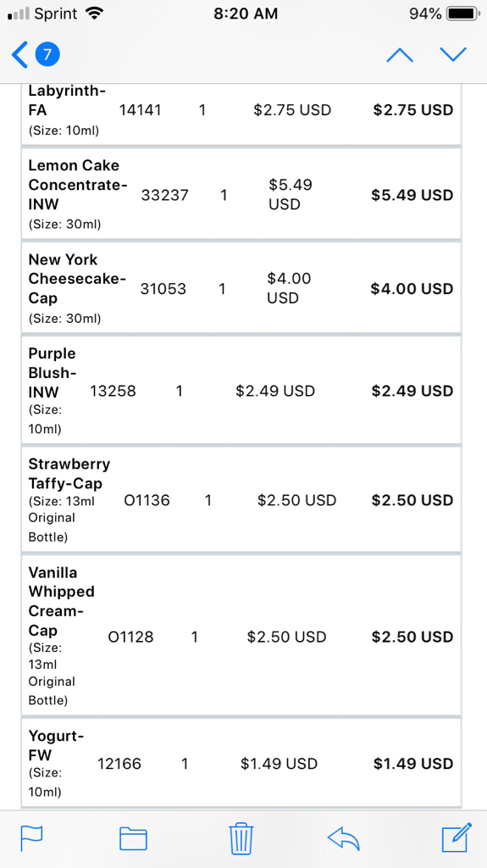Tap the 8:20 AM clock in status bar
Image resolution: width=487 pixels, height=868 pixels.
pos(246,14)
